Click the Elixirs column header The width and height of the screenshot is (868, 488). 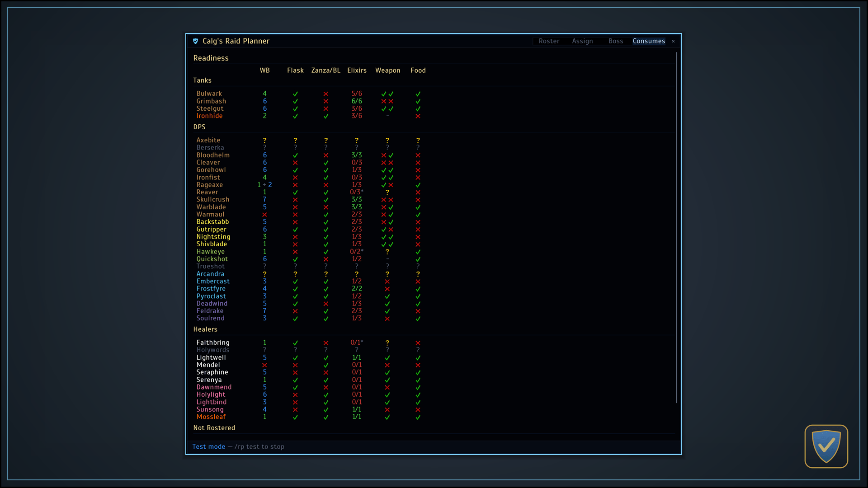pos(357,70)
